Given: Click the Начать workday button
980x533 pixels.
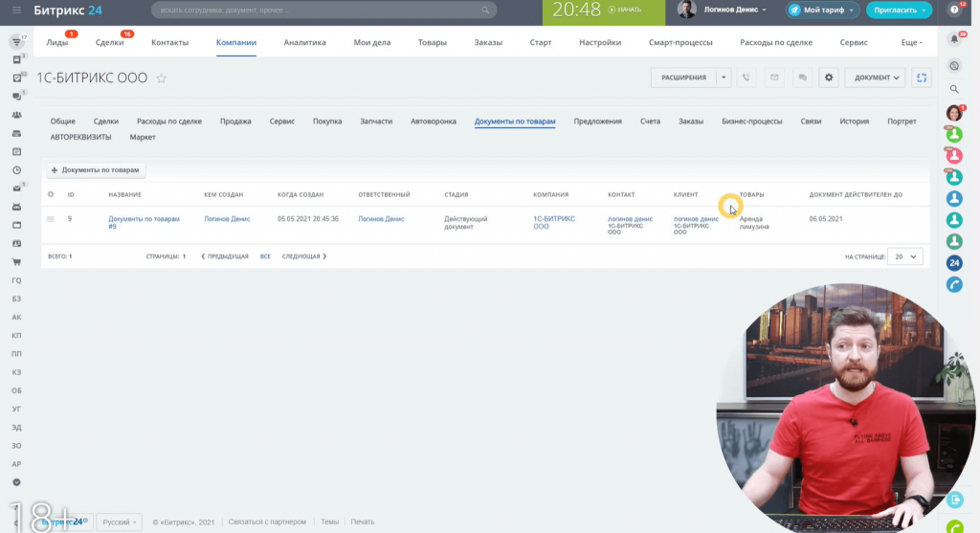Looking at the screenshot, I should click(624, 10).
